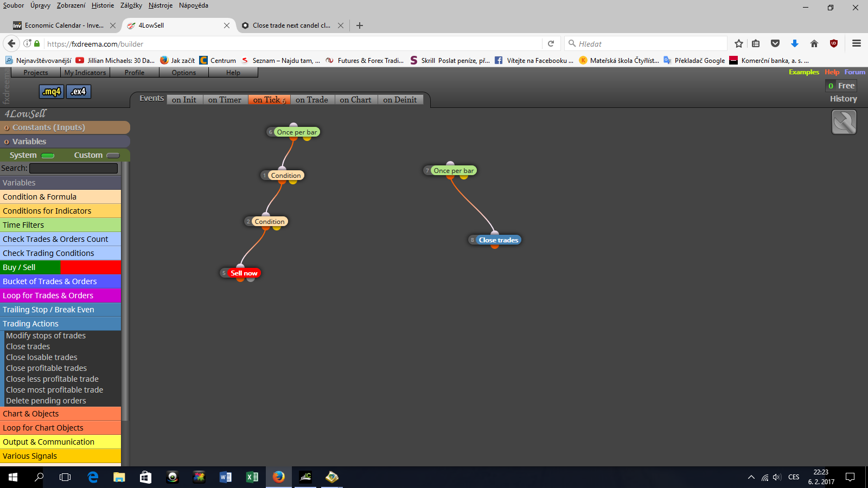
Task: Reload the page with refresh icon
Action: (551, 44)
